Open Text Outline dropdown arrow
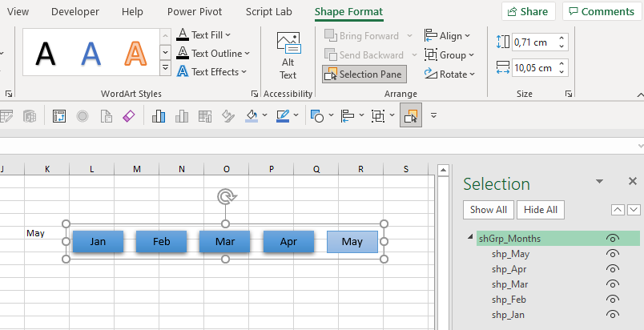This screenshot has width=644, height=330. pyautogui.click(x=247, y=54)
